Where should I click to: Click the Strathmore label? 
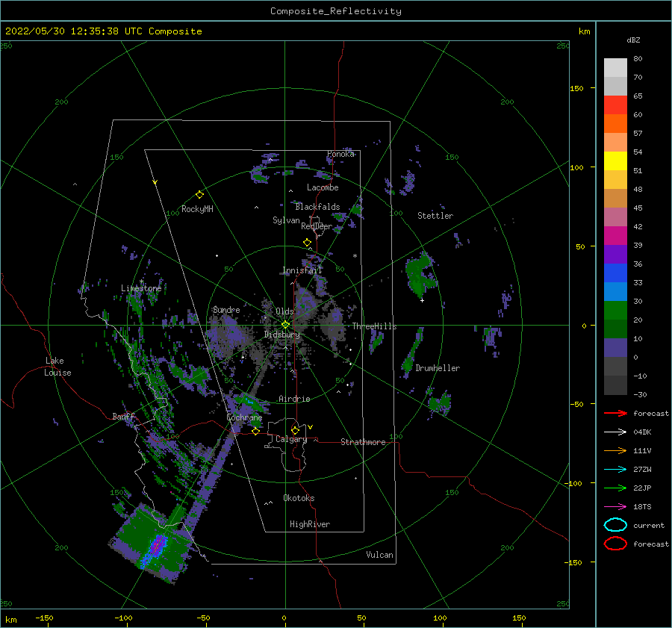click(363, 442)
